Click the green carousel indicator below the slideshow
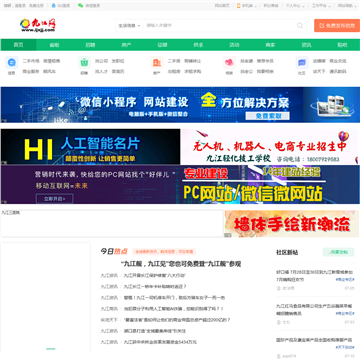This screenshot has height=360, width=360. (51, 349)
